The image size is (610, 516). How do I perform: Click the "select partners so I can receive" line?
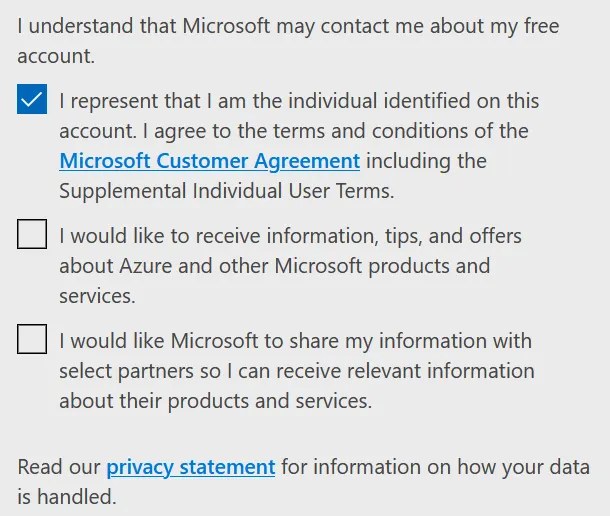click(296, 371)
